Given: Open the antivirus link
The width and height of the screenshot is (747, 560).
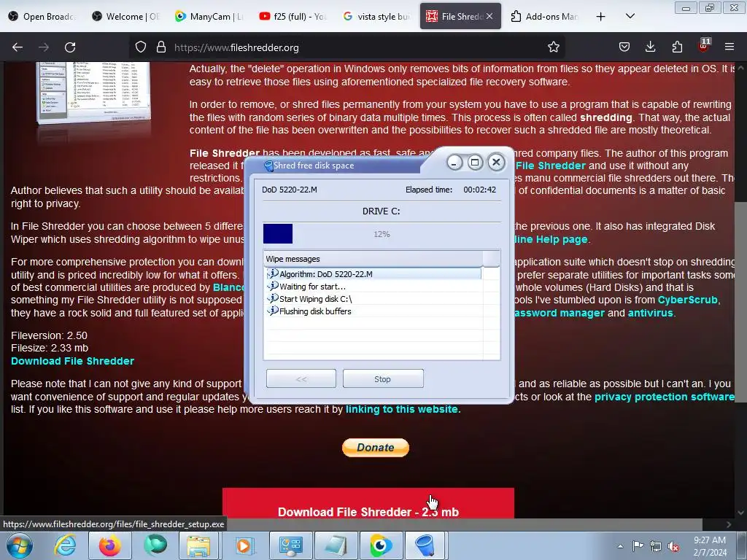Looking at the screenshot, I should pos(650,313).
